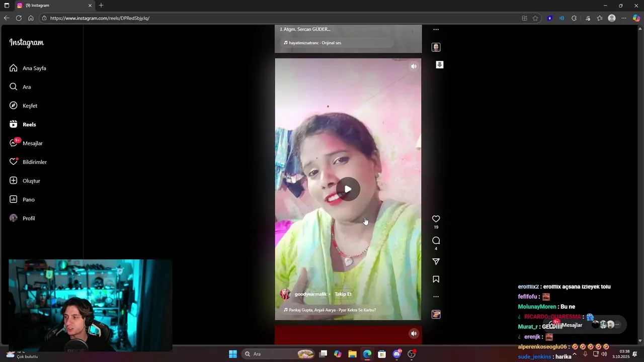Open Copilot in the browser toolbar
Screen dimensions: 644x362
(636, 18)
